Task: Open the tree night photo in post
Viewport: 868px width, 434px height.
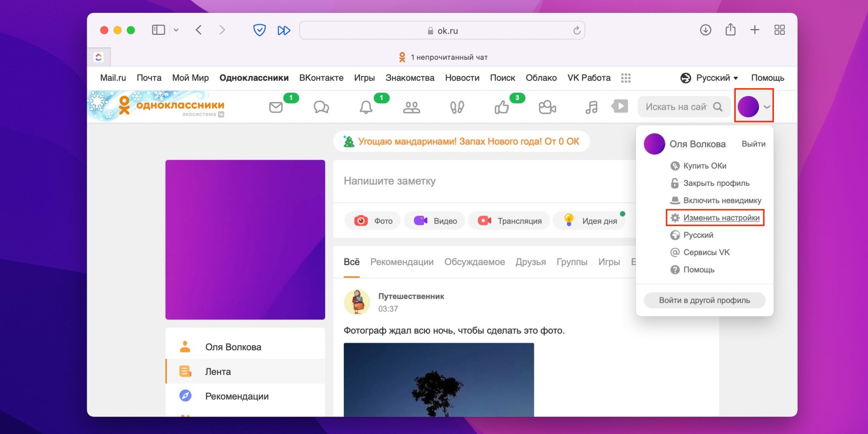Action: [439, 380]
